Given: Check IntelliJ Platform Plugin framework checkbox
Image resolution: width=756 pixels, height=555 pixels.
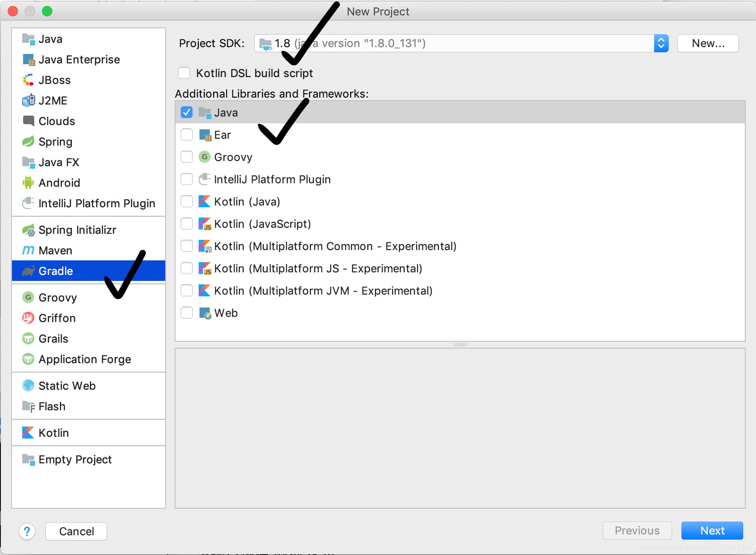Looking at the screenshot, I should pyautogui.click(x=187, y=179).
